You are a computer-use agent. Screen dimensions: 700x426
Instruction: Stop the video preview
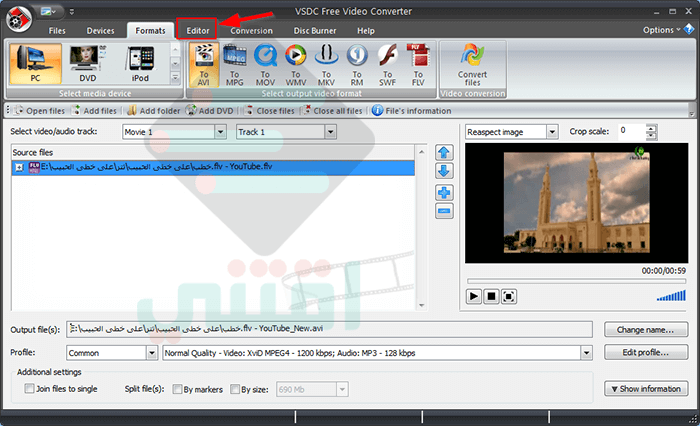coord(491,297)
